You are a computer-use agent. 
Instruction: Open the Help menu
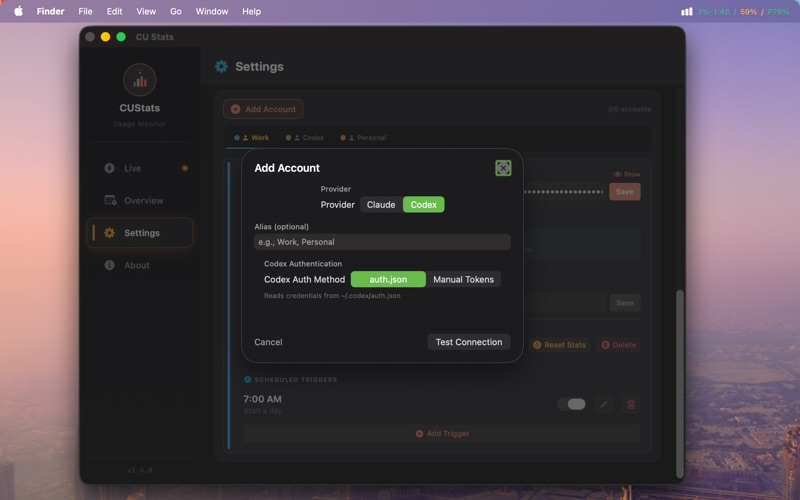[x=252, y=11]
